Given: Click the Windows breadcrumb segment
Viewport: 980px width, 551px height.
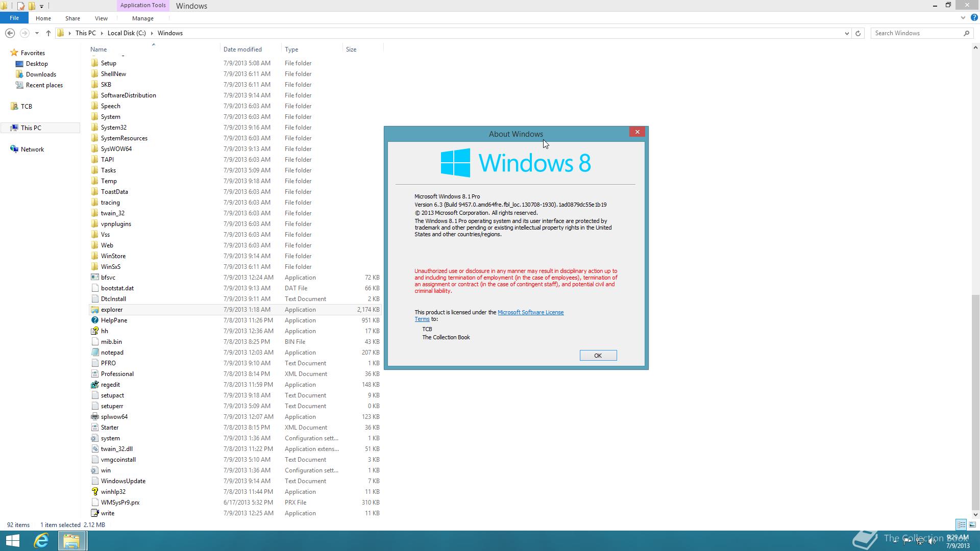Looking at the screenshot, I should [x=170, y=33].
